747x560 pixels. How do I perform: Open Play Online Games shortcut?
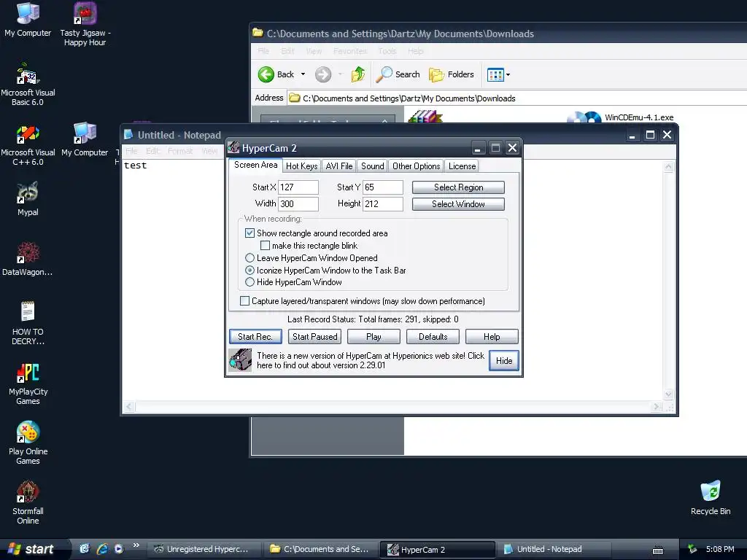28,443
